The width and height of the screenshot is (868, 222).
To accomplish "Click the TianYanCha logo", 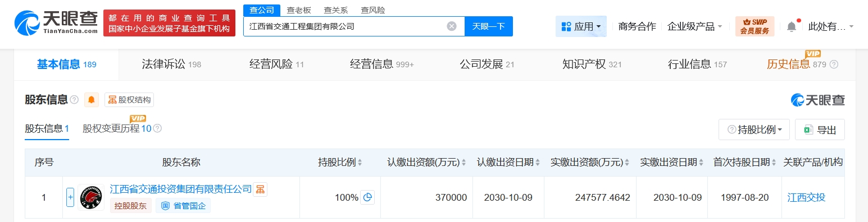I will coord(56,23).
